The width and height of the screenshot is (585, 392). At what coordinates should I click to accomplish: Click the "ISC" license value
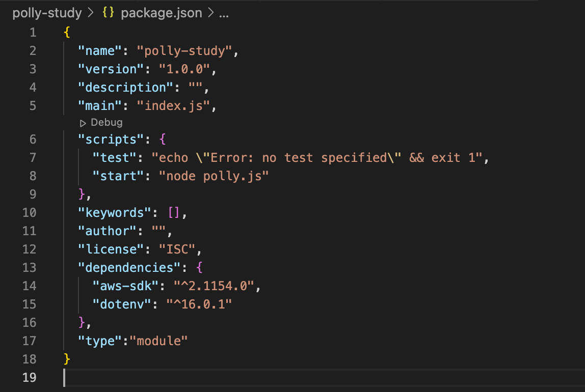[177, 249]
